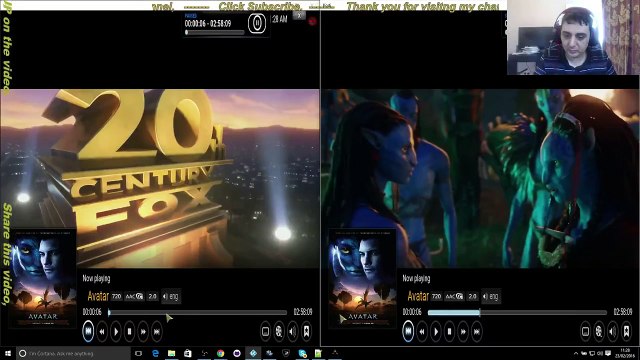Click the 2.0 channels badge in right player
The width and height of the screenshot is (640, 360).
(473, 296)
